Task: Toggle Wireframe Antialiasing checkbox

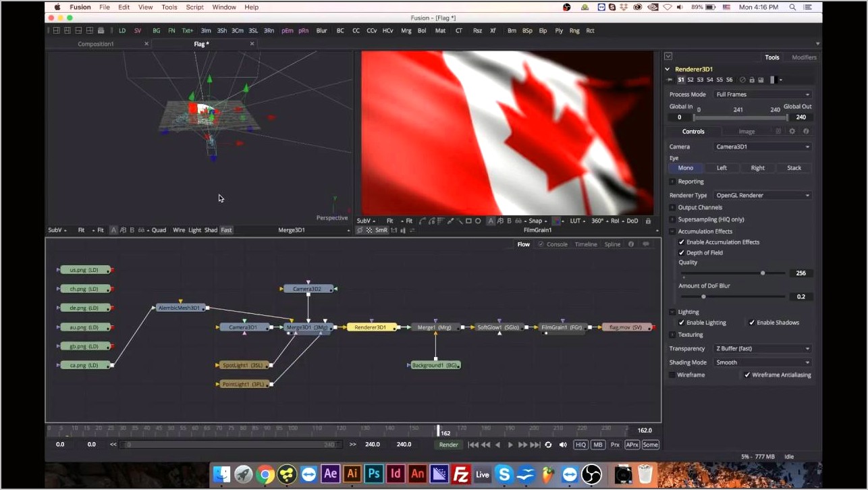Action: 747,375
